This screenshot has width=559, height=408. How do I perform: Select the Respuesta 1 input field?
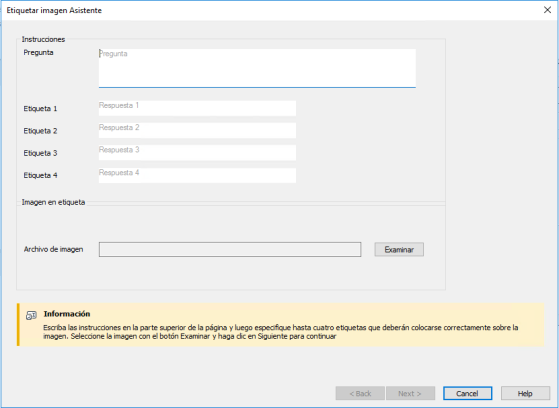click(197, 108)
